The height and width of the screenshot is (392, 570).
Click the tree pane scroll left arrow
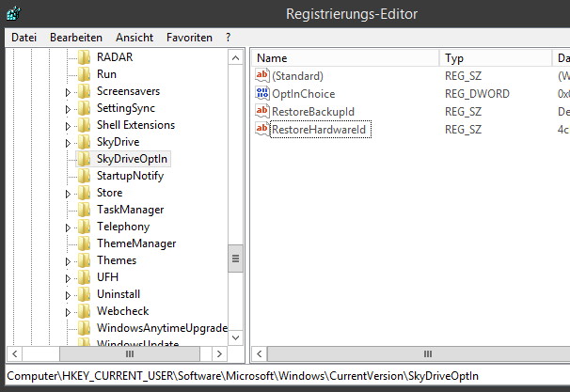14,353
